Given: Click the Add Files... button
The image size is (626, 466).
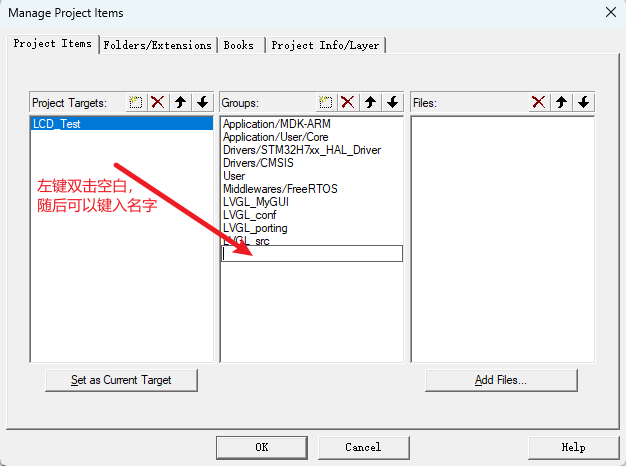Looking at the screenshot, I should click(x=501, y=380).
